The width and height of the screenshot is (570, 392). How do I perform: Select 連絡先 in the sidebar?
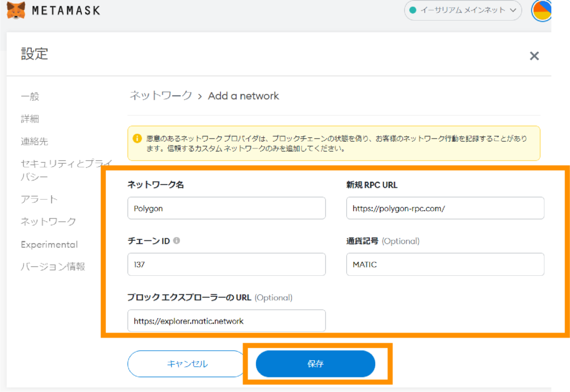click(35, 142)
